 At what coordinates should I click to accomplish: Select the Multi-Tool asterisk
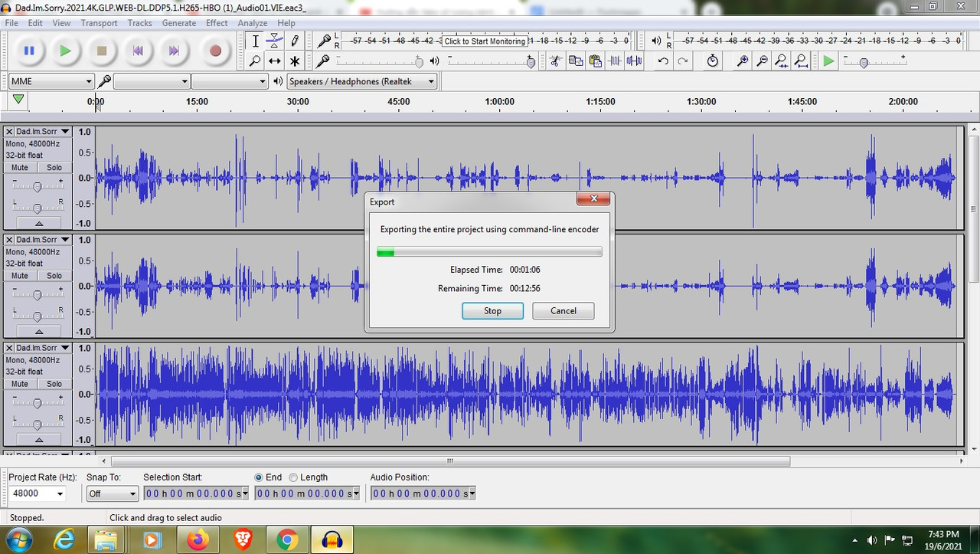(294, 61)
